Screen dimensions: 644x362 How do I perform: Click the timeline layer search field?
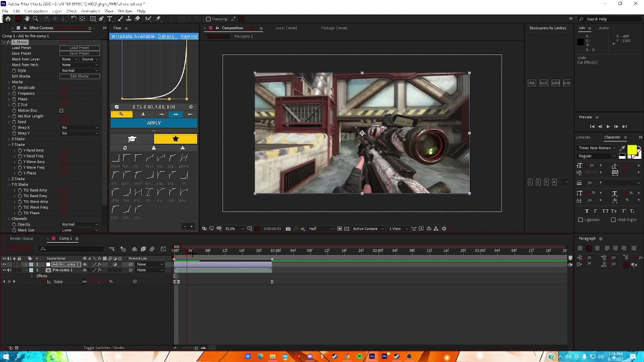pyautogui.click(x=72, y=249)
